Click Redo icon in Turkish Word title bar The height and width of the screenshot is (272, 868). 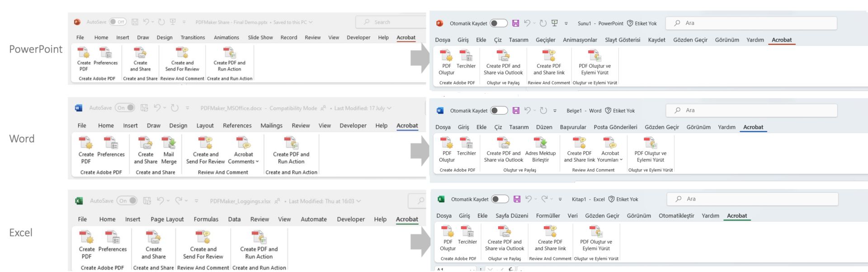tap(543, 110)
